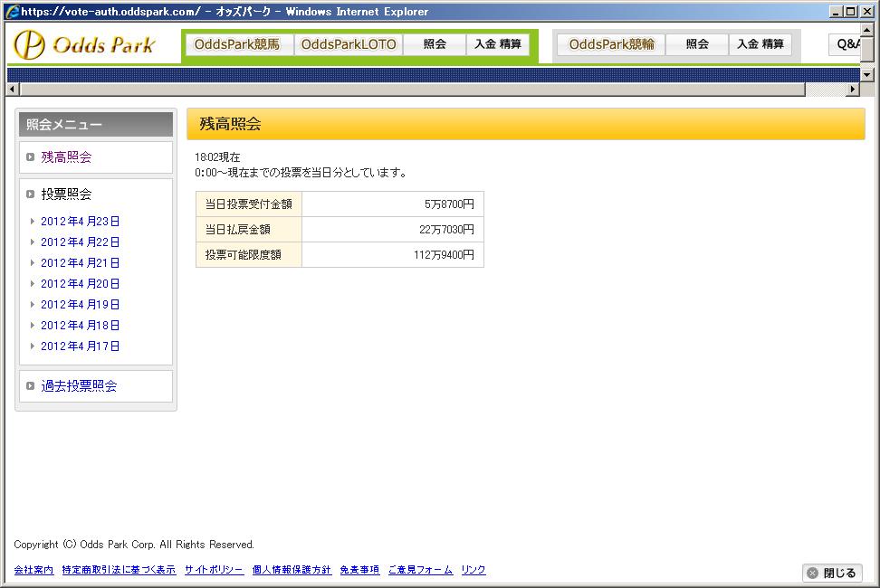Viewport: 880px width, 588px height.
Task: Minimize the Internet Explorer window
Action: (x=837, y=11)
